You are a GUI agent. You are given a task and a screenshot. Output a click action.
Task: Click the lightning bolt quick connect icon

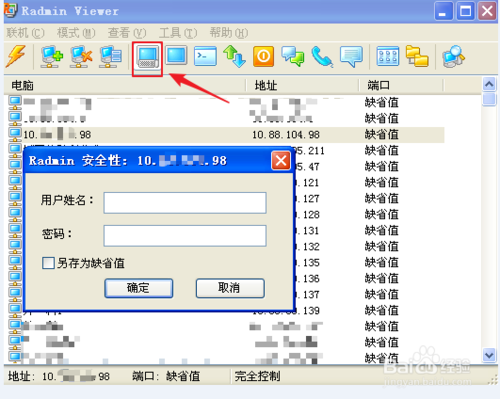point(16,56)
